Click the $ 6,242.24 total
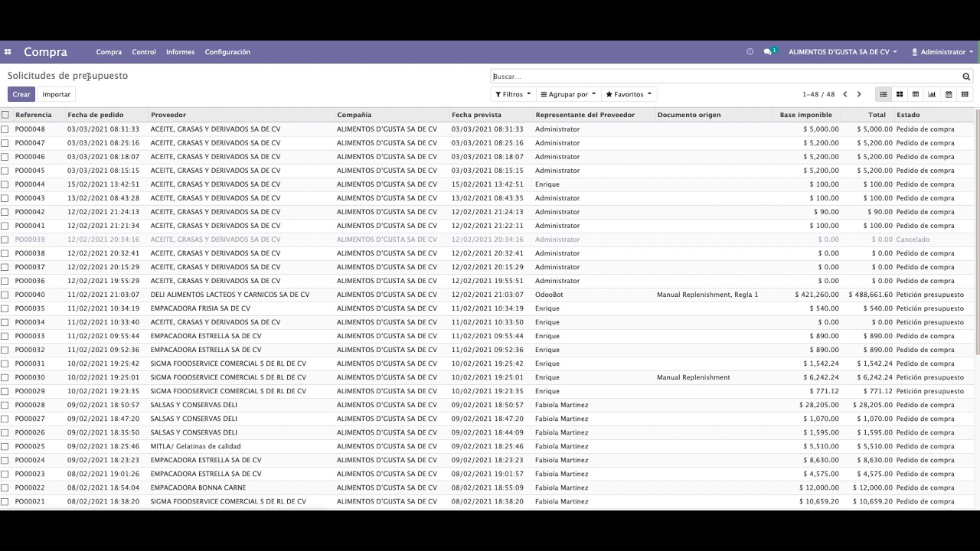 (x=874, y=377)
